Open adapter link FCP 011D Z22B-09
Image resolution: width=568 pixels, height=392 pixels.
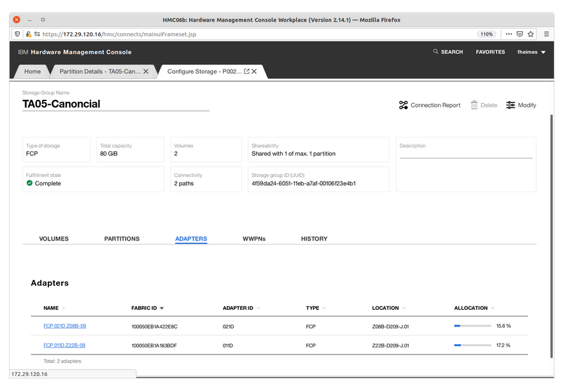pyautogui.click(x=64, y=345)
